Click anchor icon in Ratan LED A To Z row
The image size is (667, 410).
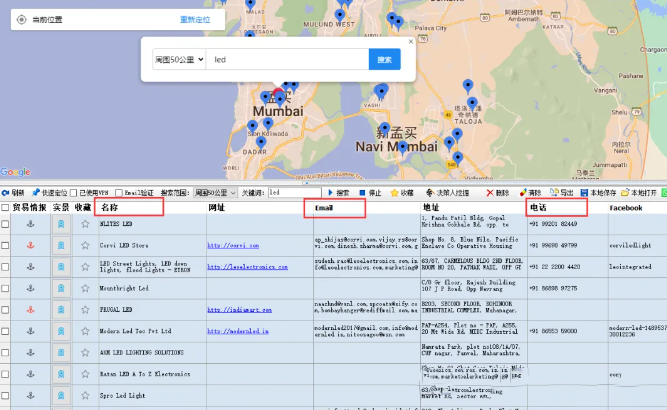[x=31, y=374]
